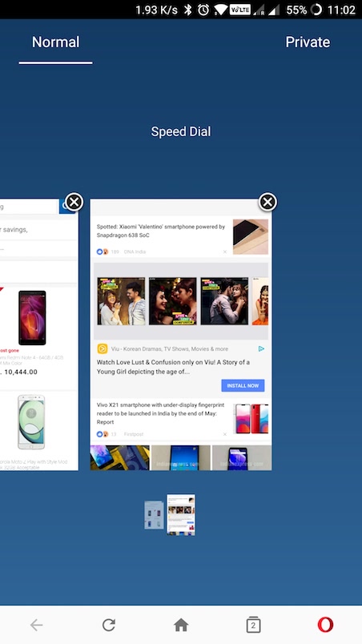The height and width of the screenshot is (644, 362).
Task: Open the Opera menu via red O icon
Action: tap(325, 625)
